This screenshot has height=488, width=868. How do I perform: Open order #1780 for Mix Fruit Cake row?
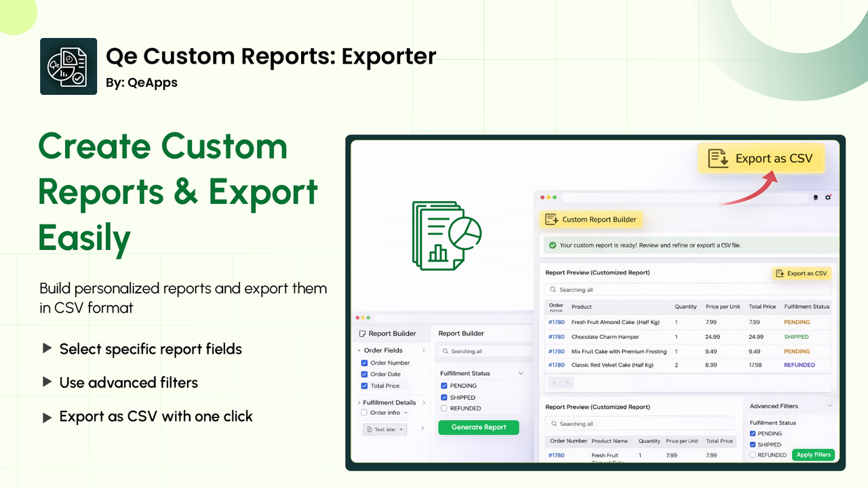point(556,351)
